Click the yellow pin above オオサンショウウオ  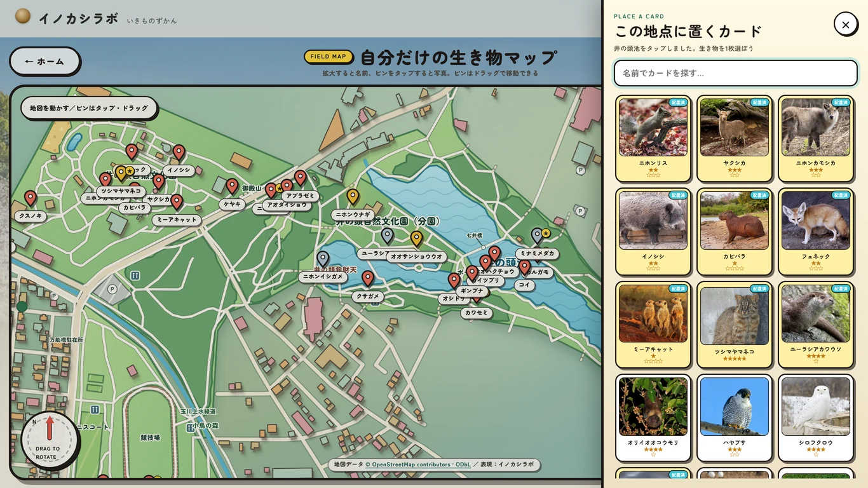click(x=416, y=240)
